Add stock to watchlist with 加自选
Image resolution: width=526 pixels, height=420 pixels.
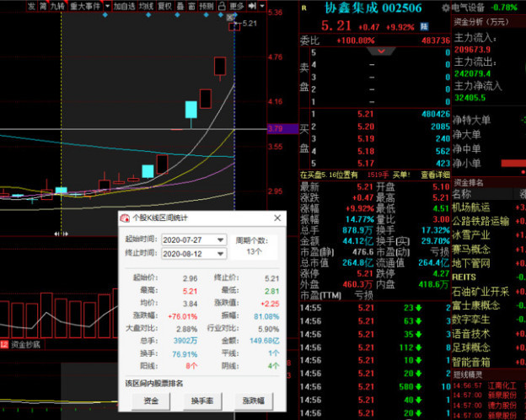pos(124,6)
